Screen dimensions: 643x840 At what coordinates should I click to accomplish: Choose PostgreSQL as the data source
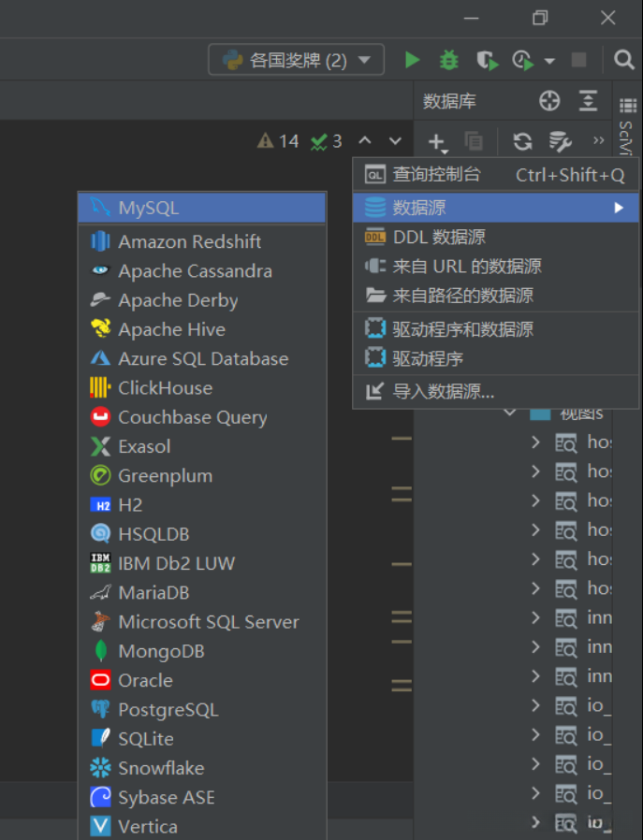(x=168, y=710)
